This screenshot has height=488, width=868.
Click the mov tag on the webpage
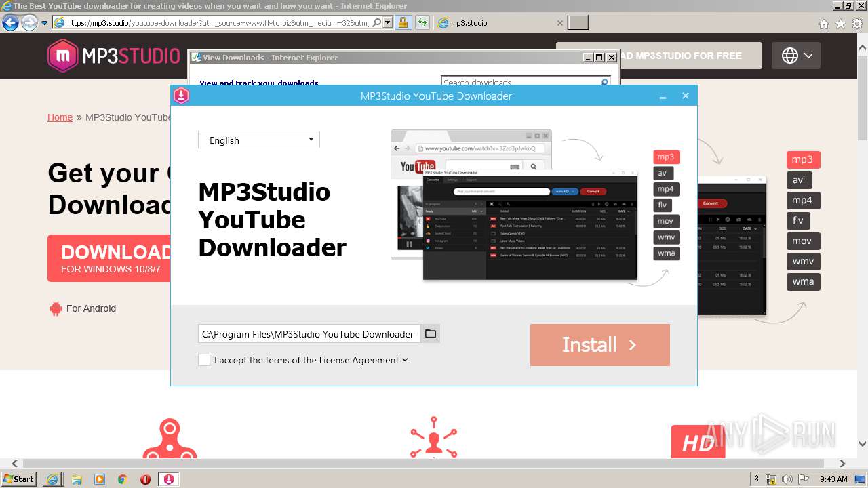(803, 241)
